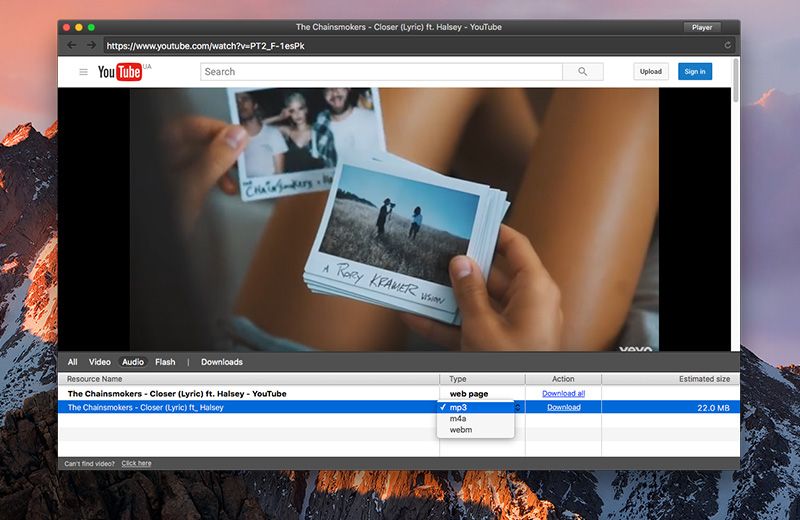The image size is (800, 520).
Task: Switch to the Video filter tab
Action: pyautogui.click(x=99, y=362)
